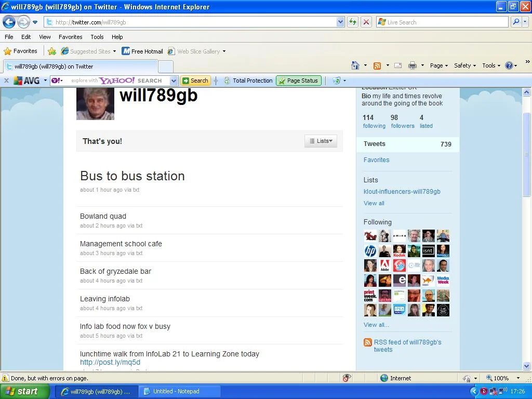Open the post.ly/mq5d link
This screenshot has width=532, height=399.
pyautogui.click(x=110, y=362)
